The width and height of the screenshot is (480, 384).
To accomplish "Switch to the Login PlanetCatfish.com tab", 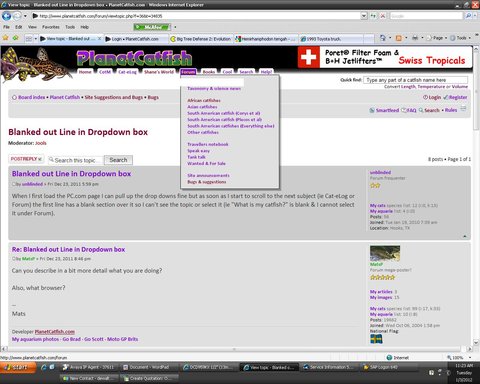I will (135, 39).
